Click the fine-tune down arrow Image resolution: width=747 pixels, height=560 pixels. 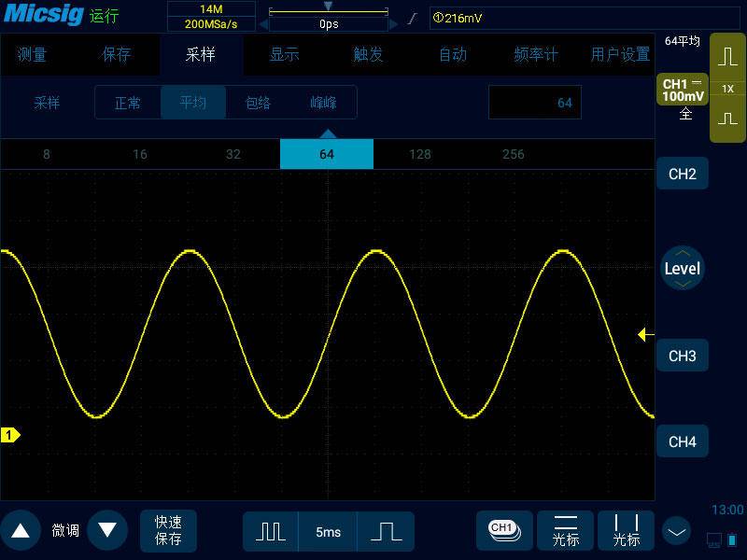coord(107,530)
